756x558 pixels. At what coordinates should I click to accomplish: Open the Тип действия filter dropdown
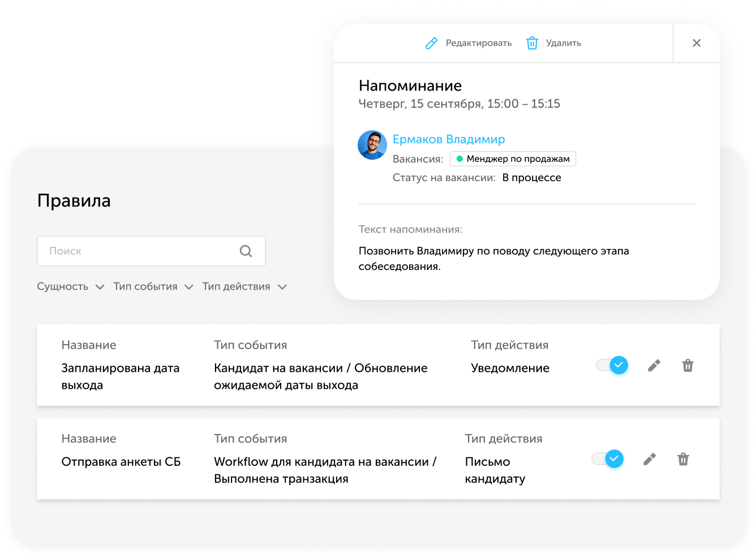tap(244, 287)
